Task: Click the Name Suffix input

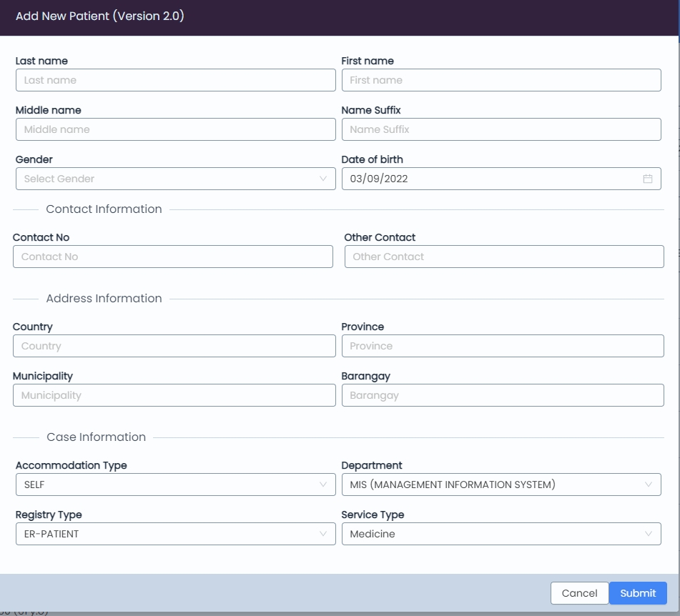Action: [x=501, y=129]
